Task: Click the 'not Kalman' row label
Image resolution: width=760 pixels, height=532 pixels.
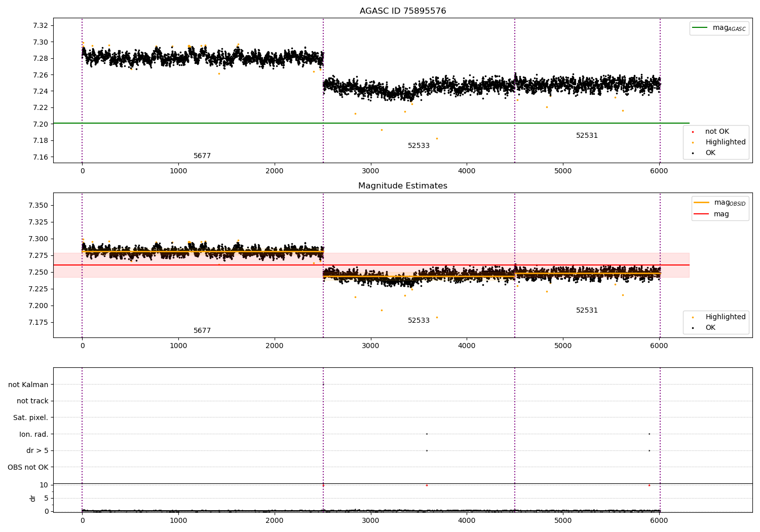Action: click(28, 385)
